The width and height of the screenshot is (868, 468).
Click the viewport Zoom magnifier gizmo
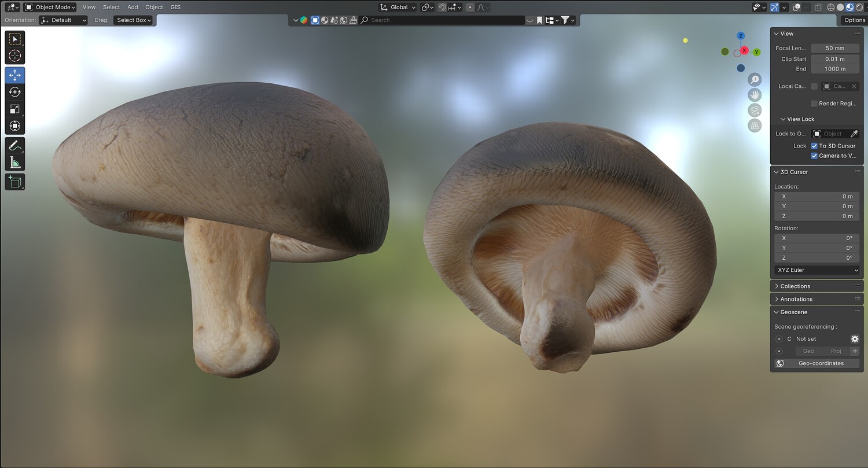pos(755,79)
